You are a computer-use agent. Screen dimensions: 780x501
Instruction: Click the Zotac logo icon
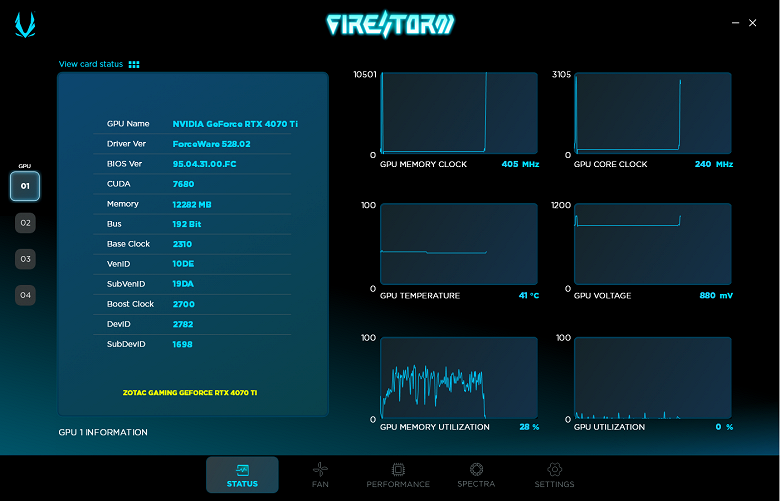25,24
